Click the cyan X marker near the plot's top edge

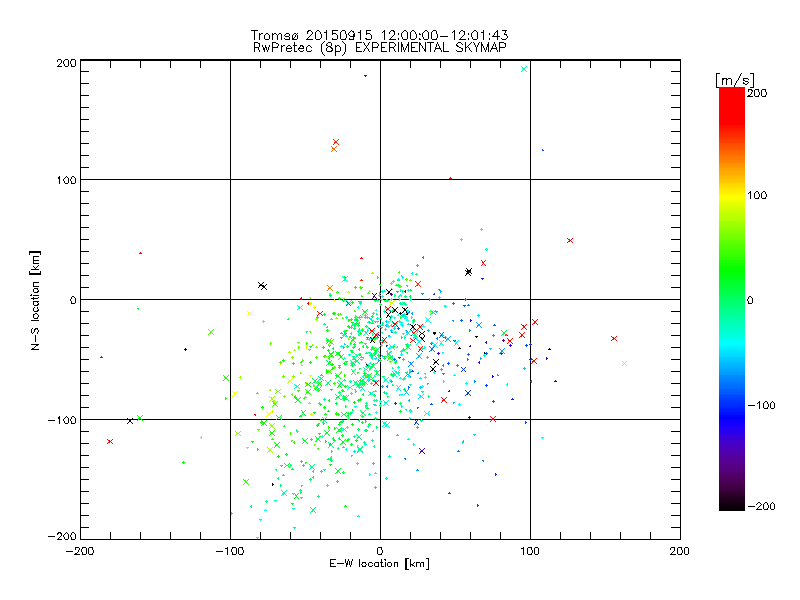coord(524,69)
